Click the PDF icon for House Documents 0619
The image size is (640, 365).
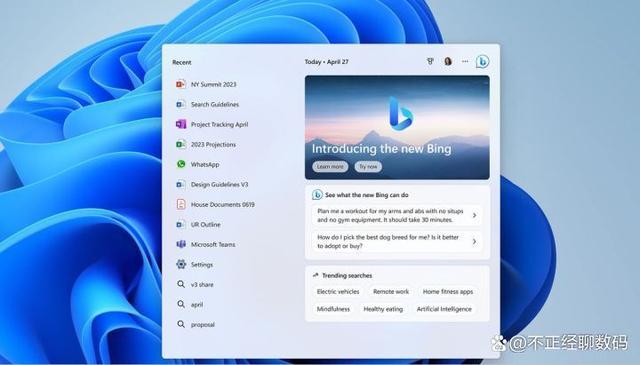(181, 204)
